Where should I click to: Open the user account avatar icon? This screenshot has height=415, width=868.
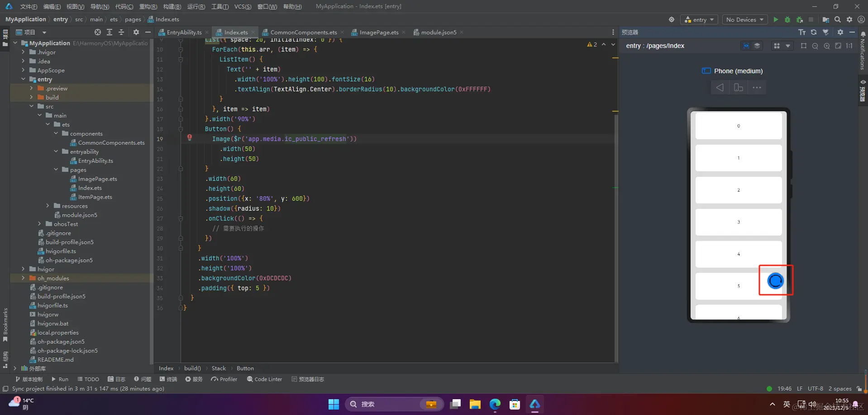tap(861, 19)
